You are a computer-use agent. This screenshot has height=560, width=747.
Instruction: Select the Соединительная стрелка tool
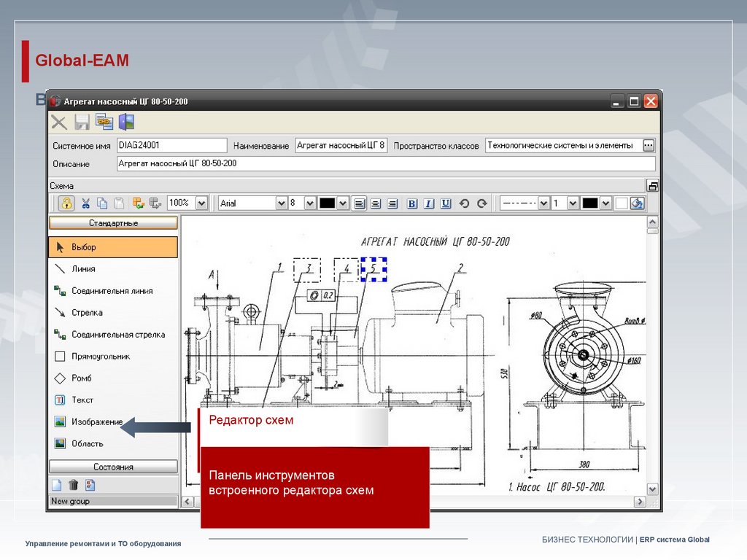[113, 335]
